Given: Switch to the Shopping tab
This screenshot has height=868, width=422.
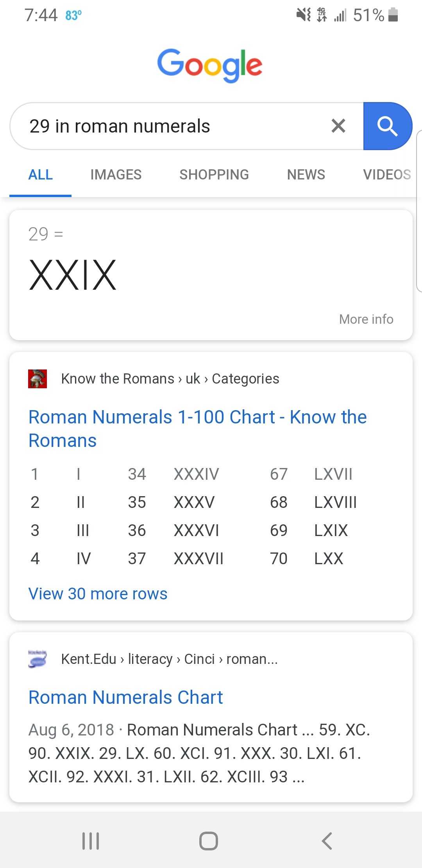Looking at the screenshot, I should tap(214, 174).
